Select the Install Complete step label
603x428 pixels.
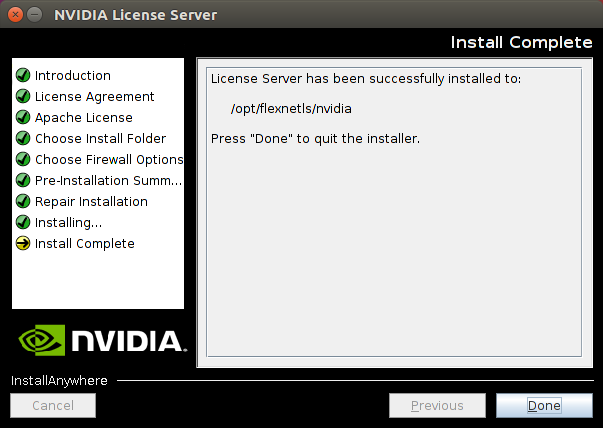(84, 244)
